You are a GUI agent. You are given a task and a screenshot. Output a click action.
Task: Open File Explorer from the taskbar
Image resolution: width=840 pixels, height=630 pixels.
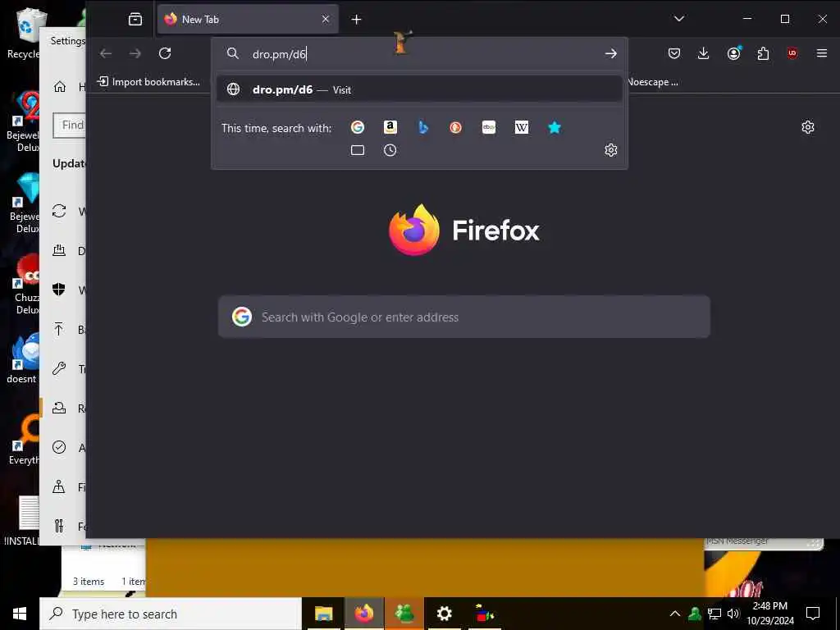[323, 614]
